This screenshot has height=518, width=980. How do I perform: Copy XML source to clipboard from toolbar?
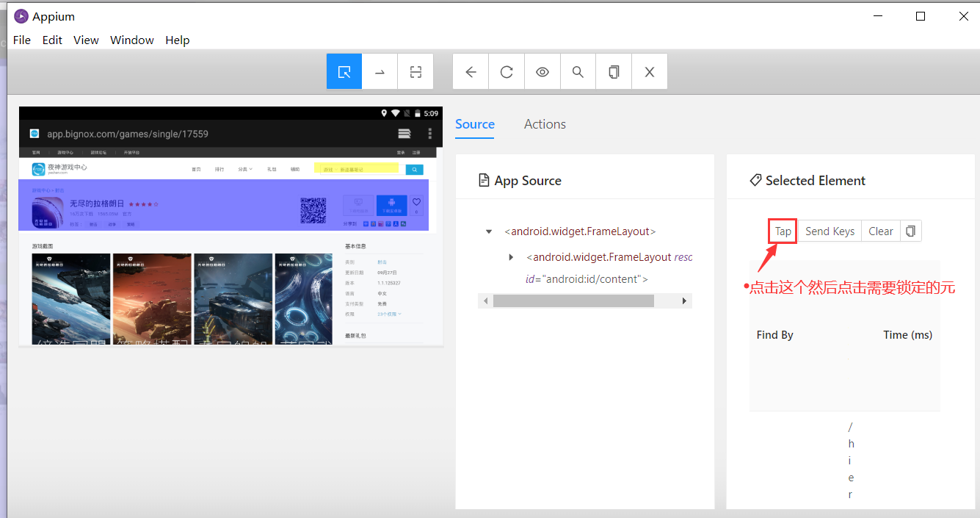click(x=614, y=71)
